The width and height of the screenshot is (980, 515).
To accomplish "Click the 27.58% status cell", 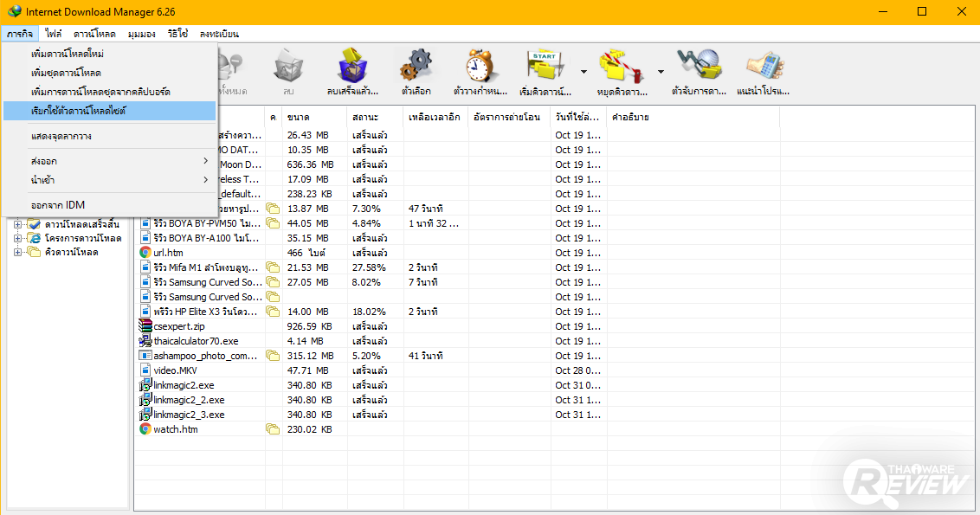I will click(x=369, y=267).
